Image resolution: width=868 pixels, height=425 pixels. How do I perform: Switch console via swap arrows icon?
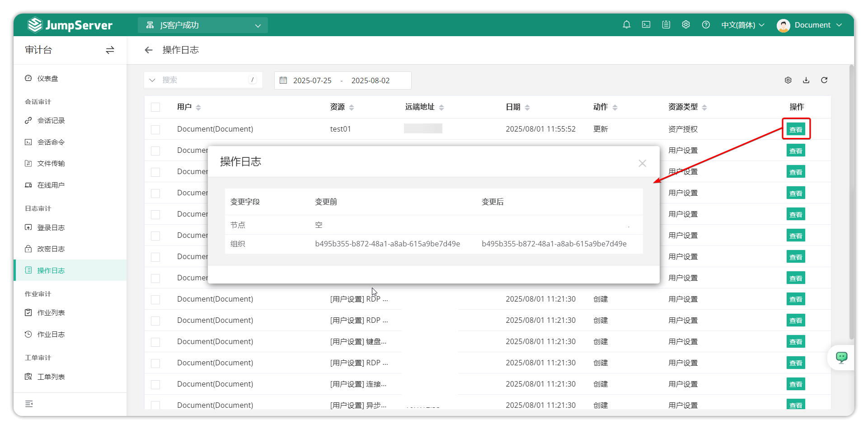coord(110,50)
